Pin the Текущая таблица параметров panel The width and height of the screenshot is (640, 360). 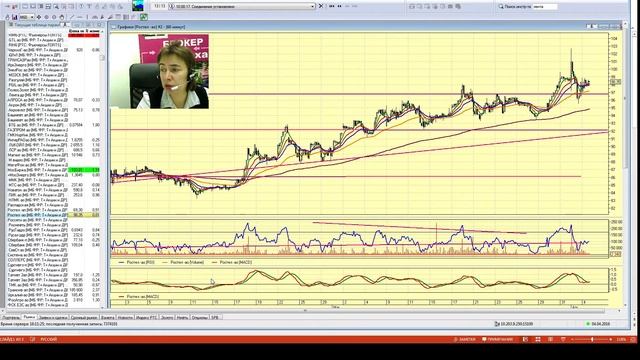(65, 25)
